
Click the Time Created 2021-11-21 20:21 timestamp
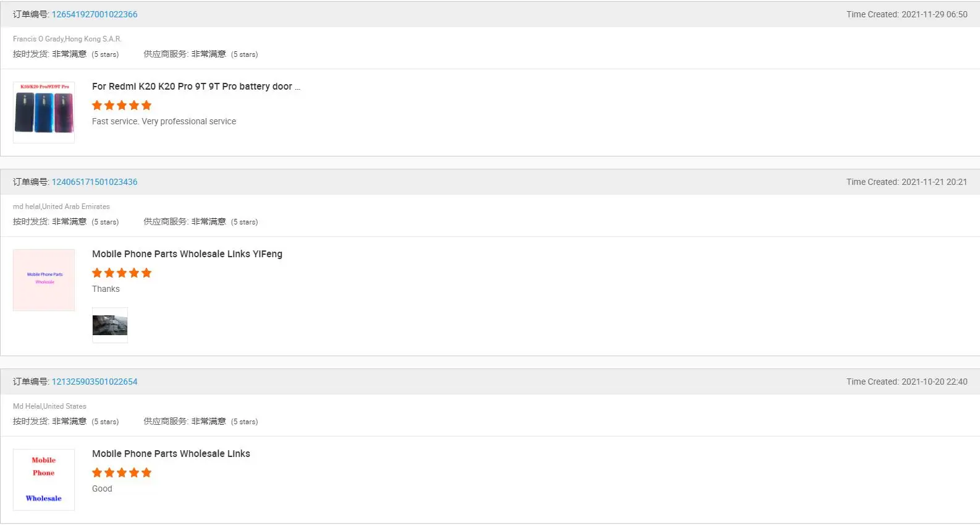coord(906,182)
